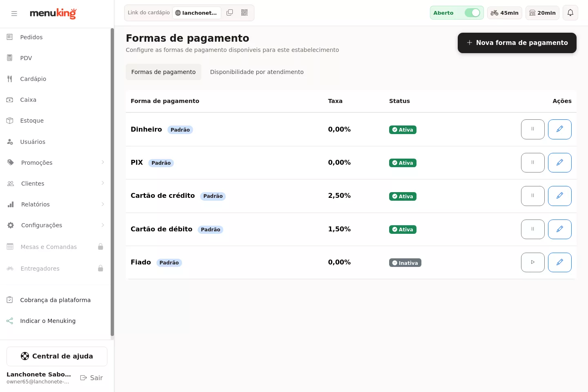Toggle the Aberto store status switch
The width and height of the screenshot is (588, 392).
tap(472, 13)
